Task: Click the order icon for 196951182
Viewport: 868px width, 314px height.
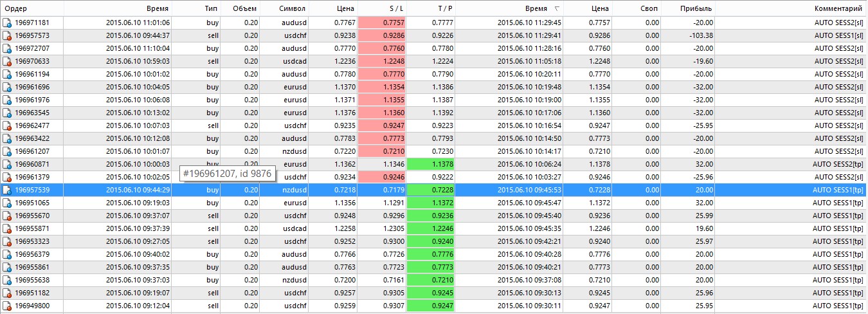Action: coord(7,293)
